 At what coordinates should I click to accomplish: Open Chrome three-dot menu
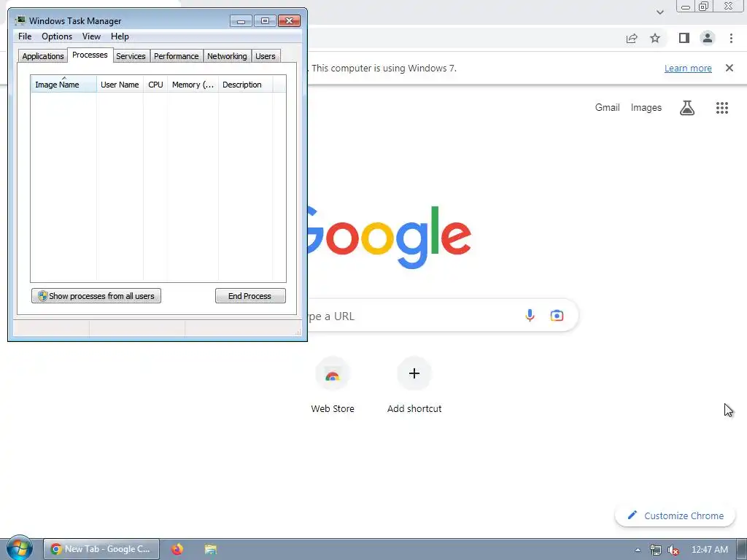coord(731,38)
